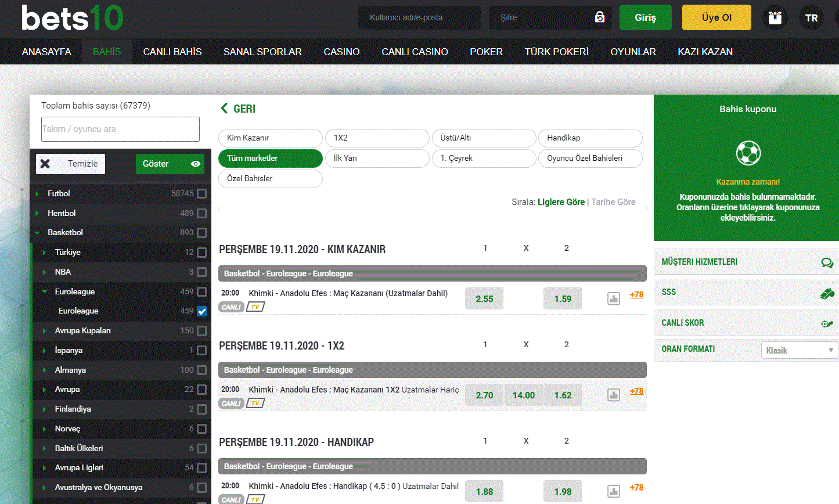Open statistics icon for Kim Kazanır match
This screenshot has height=504, width=839.
click(x=614, y=299)
